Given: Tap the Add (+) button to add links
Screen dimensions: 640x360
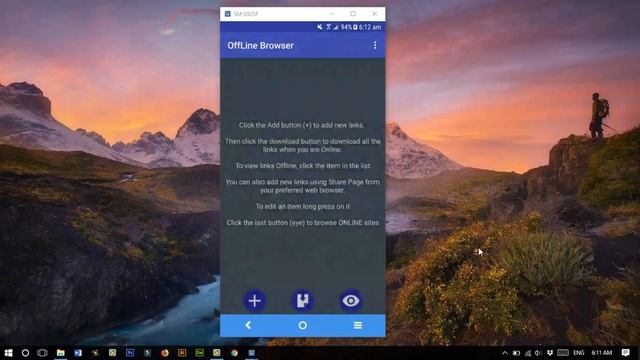Looking at the screenshot, I should pos(255,301).
